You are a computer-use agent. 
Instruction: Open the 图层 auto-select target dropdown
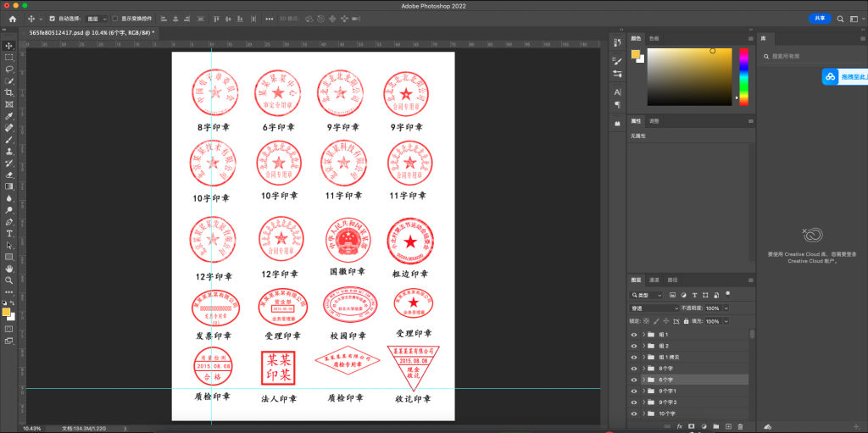97,19
